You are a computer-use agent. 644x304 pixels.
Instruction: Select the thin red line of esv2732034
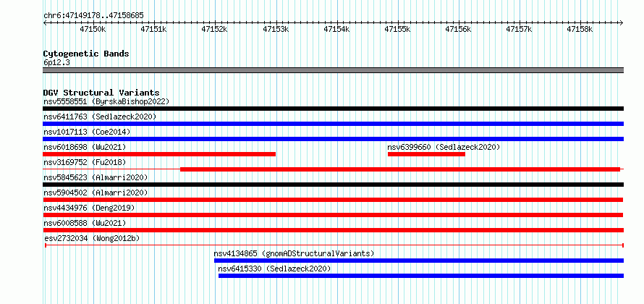(x=334, y=245)
